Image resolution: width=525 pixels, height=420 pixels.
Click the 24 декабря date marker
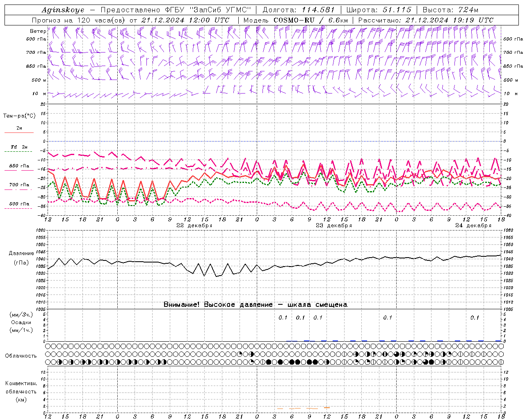coord(473,226)
